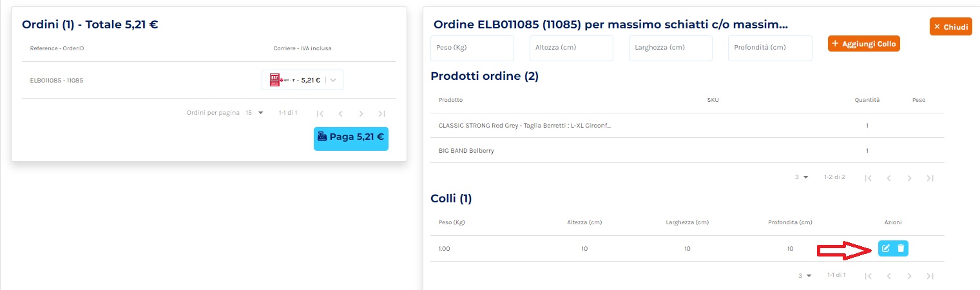The width and height of the screenshot is (980, 290).
Task: Go to previous page of Prodotti ordine
Action: click(889, 178)
